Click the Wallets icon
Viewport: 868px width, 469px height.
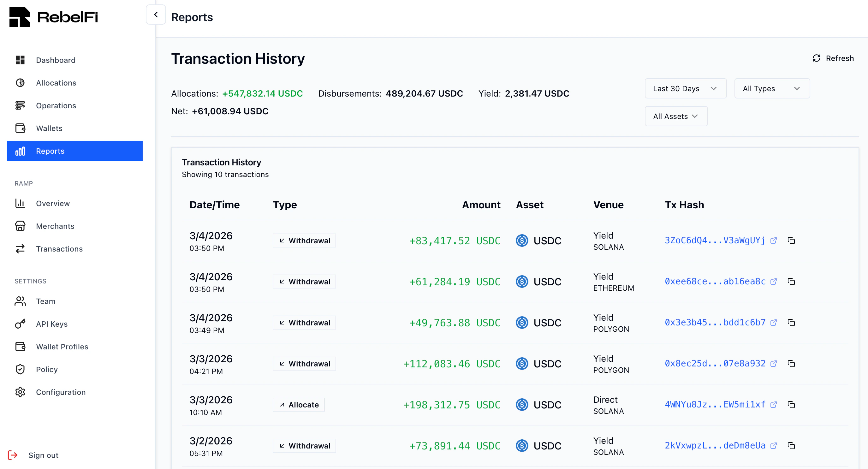point(20,128)
